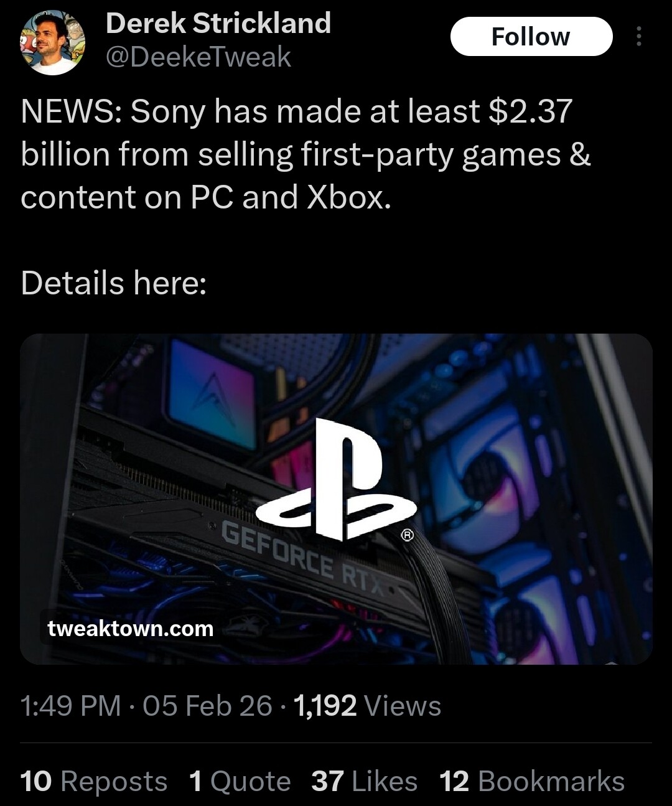This screenshot has height=806, width=672.
Task: Open the 12 Bookmarks count
Action: coord(532,781)
